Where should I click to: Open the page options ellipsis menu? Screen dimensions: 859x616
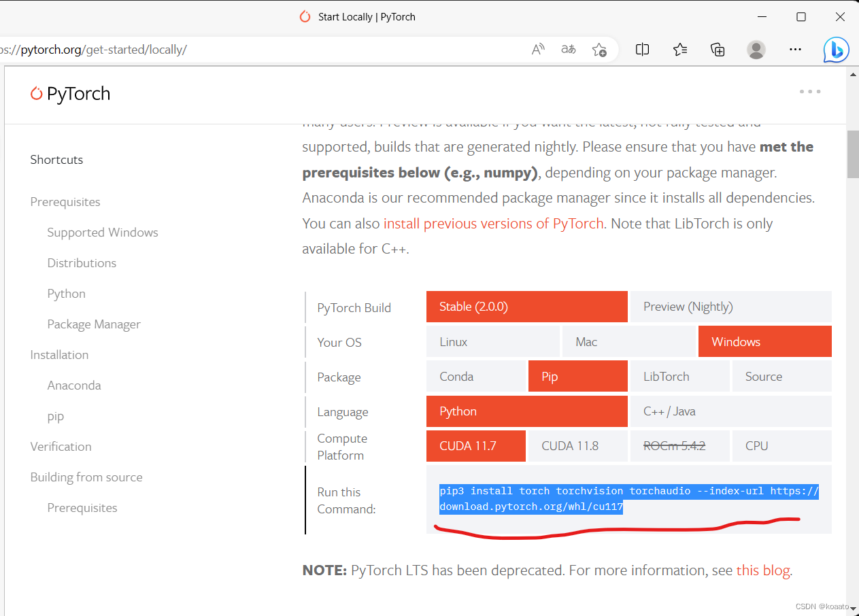pos(809,91)
